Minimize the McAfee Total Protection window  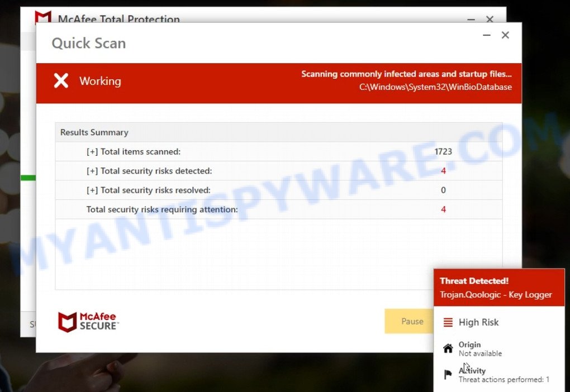click(471, 19)
